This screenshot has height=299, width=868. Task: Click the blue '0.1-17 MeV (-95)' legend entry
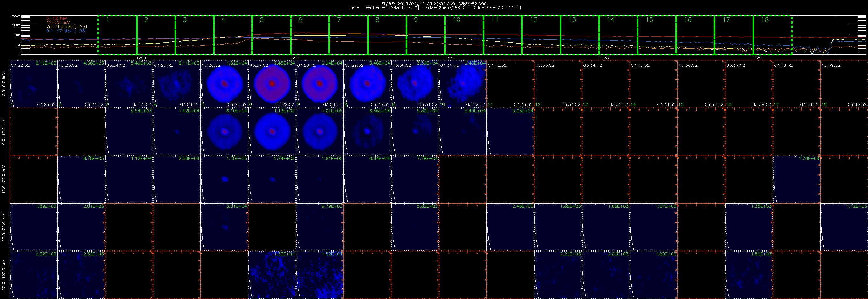[x=66, y=31]
